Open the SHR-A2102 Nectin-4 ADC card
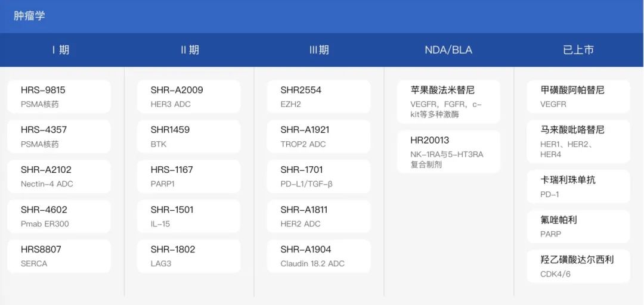644x305 pixels. (x=59, y=176)
